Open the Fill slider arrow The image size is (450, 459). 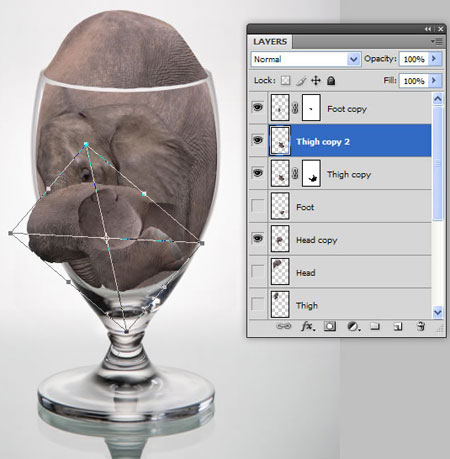click(434, 81)
